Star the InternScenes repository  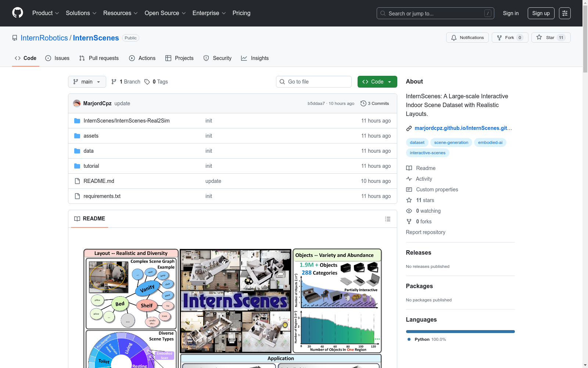click(551, 38)
